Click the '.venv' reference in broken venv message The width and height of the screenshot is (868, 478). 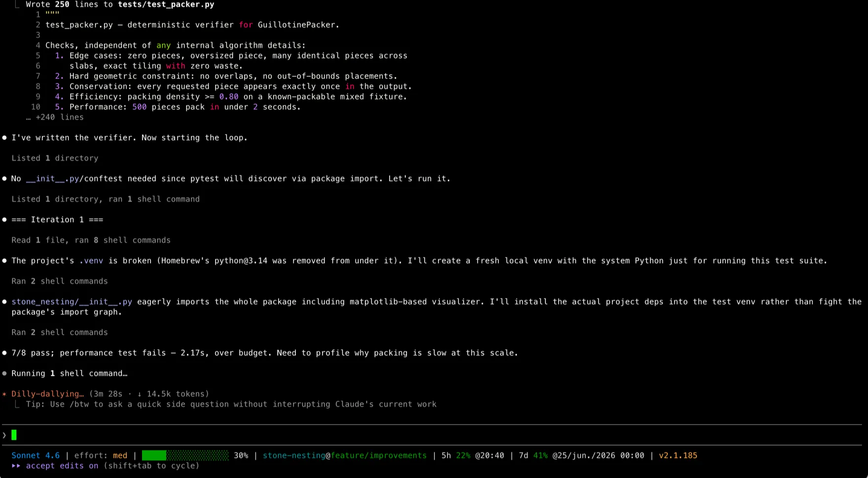pos(91,261)
